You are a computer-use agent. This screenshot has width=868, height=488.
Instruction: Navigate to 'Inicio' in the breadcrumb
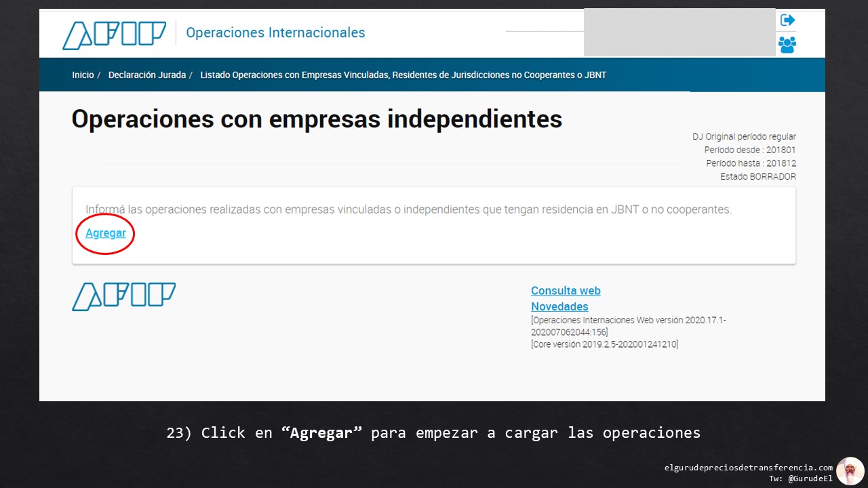click(x=82, y=75)
